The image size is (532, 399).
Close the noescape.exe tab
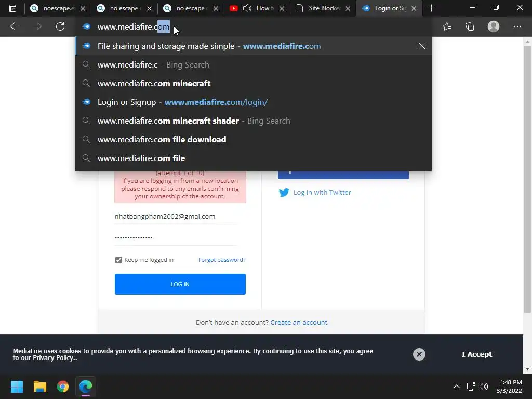(83, 8)
